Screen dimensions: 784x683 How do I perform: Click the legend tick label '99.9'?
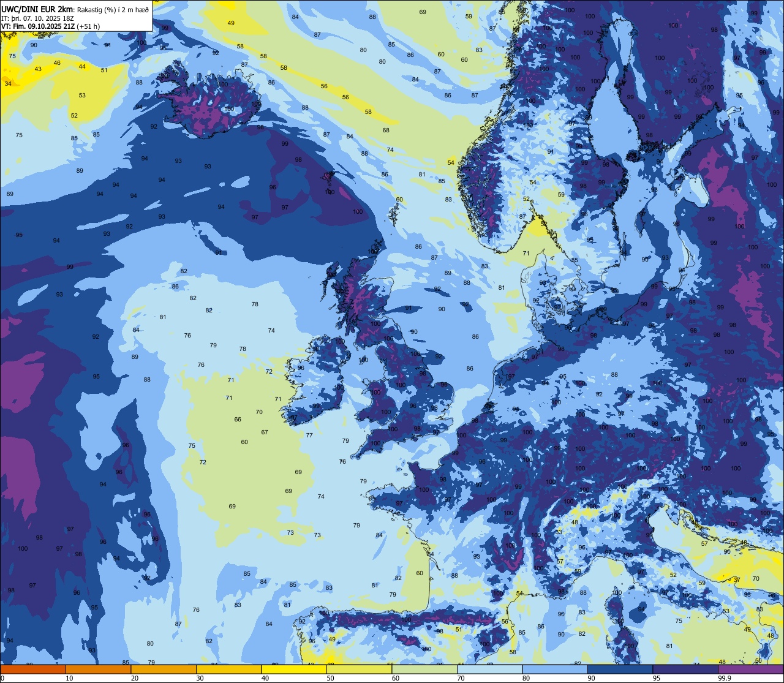(x=725, y=678)
